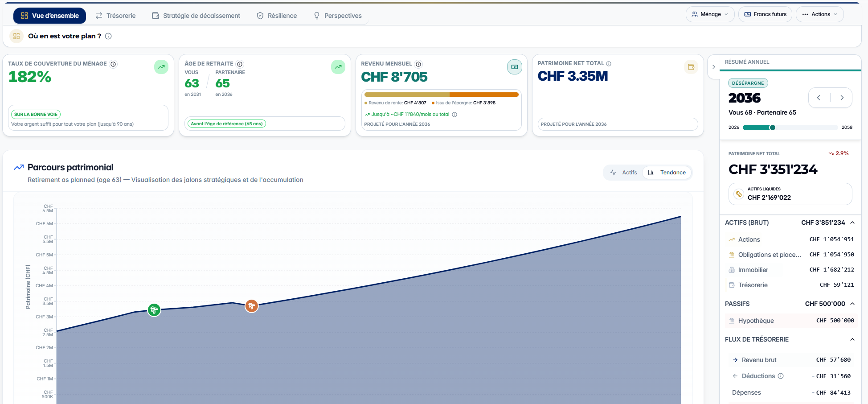Click the banknote icon on Revenu mensuel card
Screen dimensions: 868x404
[515, 67]
